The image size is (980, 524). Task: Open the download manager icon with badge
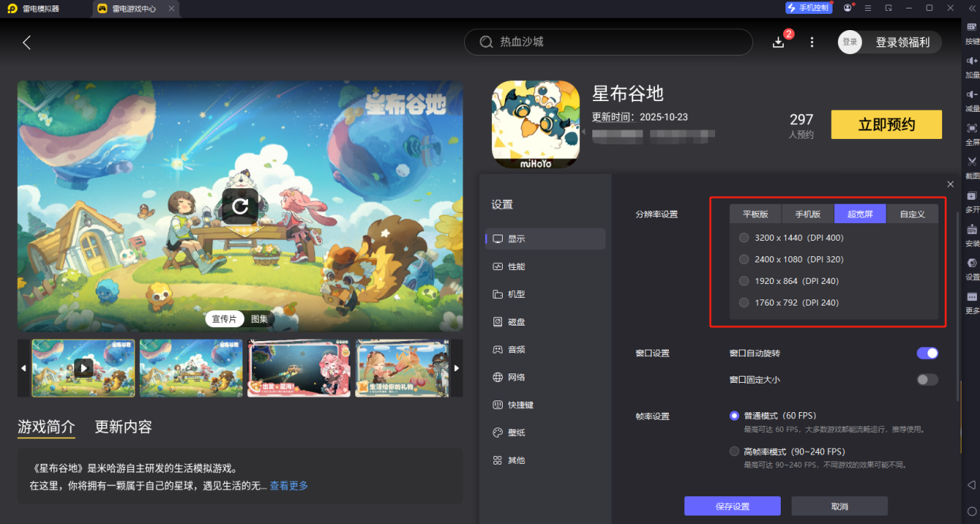(x=778, y=42)
